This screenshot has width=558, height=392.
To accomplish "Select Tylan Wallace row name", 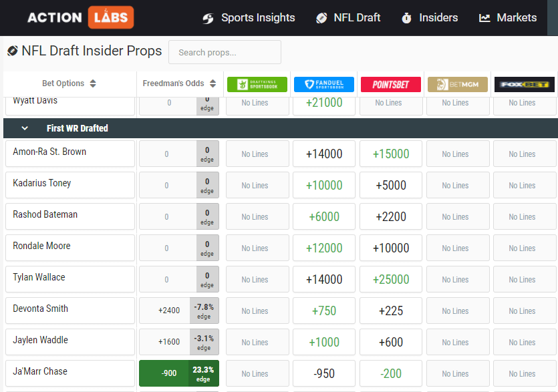I will pos(39,277).
